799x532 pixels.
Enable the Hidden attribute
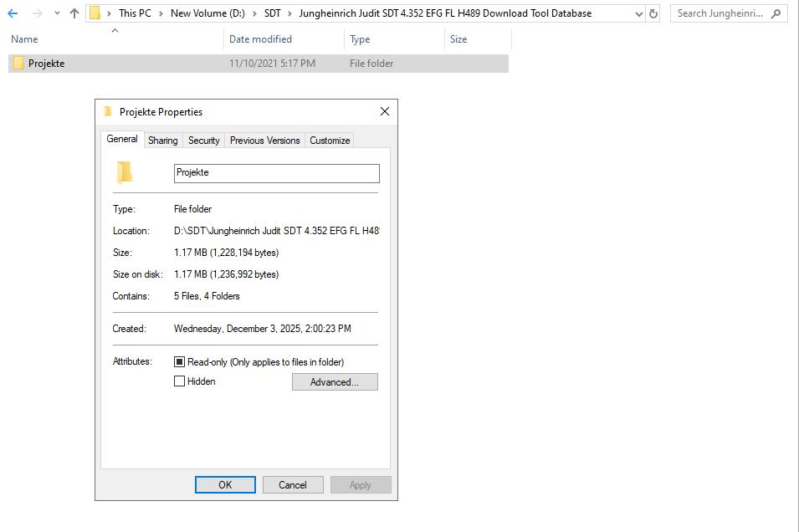(180, 381)
